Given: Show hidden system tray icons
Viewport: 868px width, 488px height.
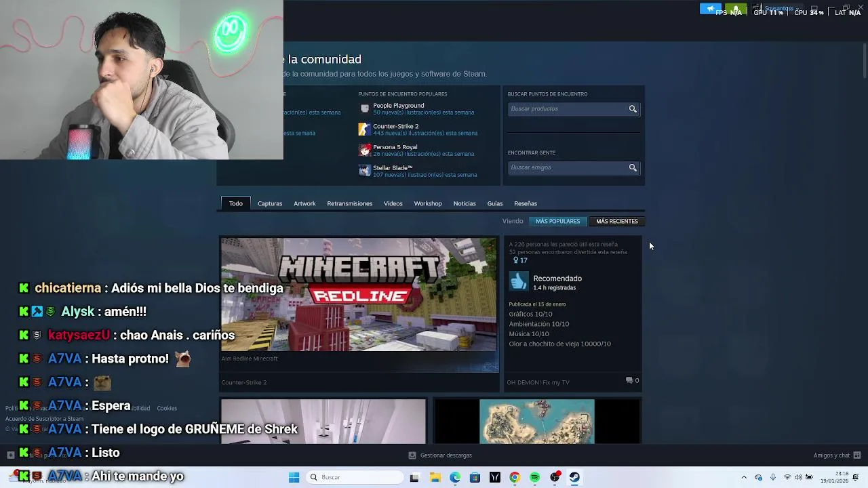Looking at the screenshot, I should [744, 477].
